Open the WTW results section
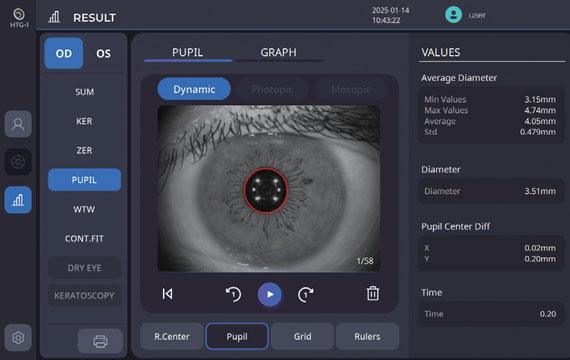570x360 pixels. (84, 209)
